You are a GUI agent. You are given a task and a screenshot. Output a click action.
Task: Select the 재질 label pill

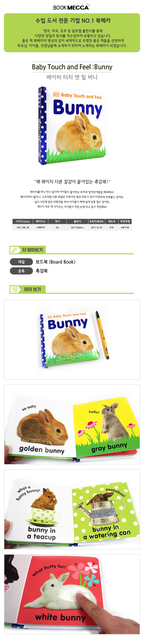tap(21, 262)
